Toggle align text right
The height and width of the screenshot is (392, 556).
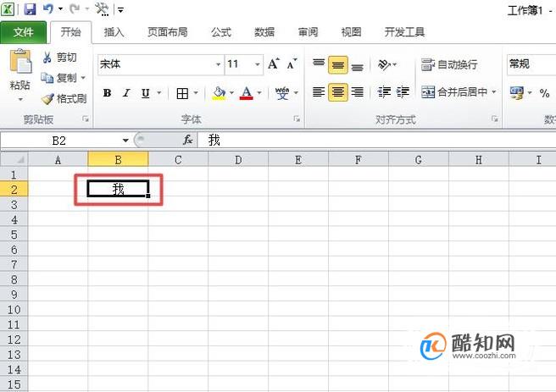[x=358, y=92]
